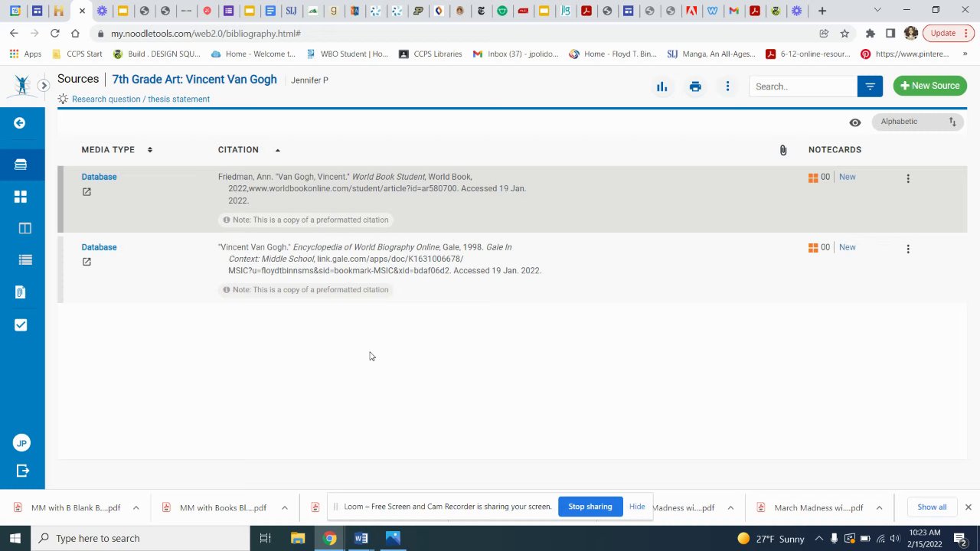
Task: Open the Manga, An All-Ages bookmark
Action: click(x=711, y=54)
